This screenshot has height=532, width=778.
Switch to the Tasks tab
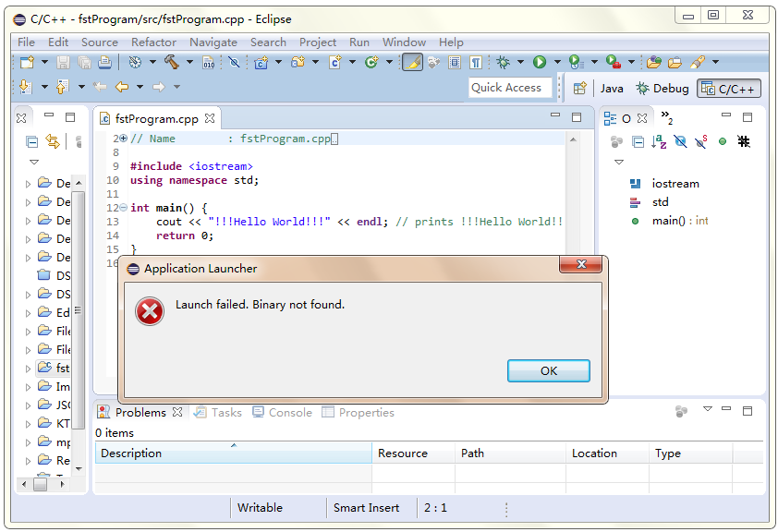(x=218, y=413)
